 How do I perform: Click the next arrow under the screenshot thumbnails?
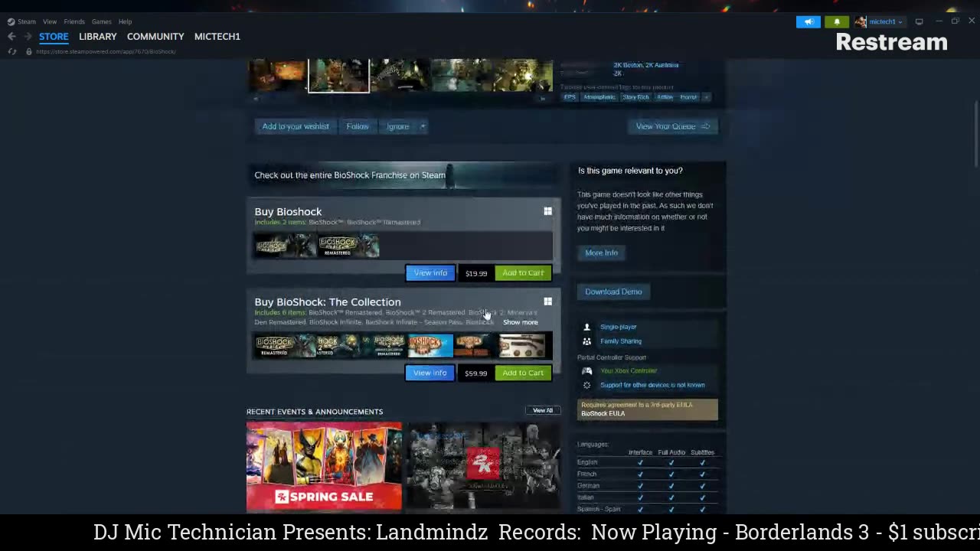(x=544, y=98)
